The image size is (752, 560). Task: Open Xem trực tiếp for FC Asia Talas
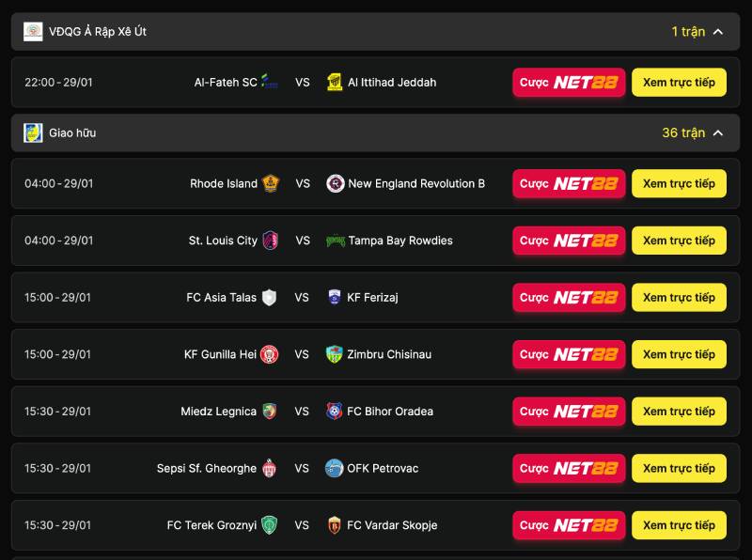pyautogui.click(x=679, y=297)
